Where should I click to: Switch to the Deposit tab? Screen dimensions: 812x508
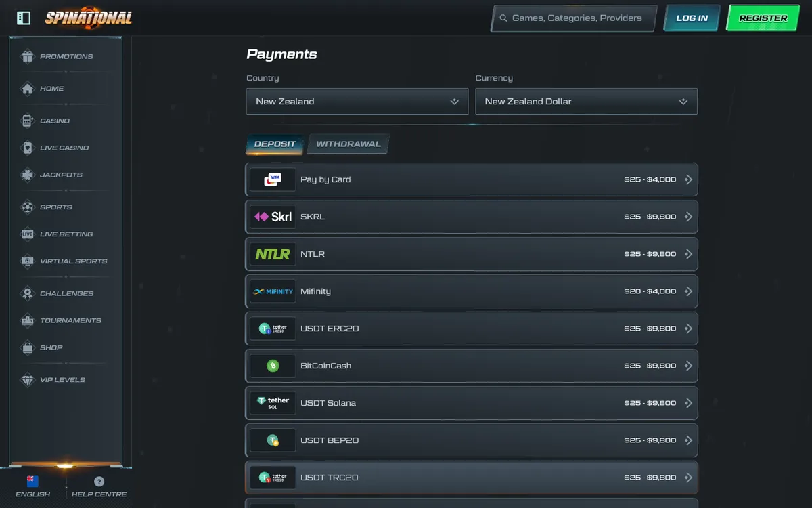click(275, 144)
